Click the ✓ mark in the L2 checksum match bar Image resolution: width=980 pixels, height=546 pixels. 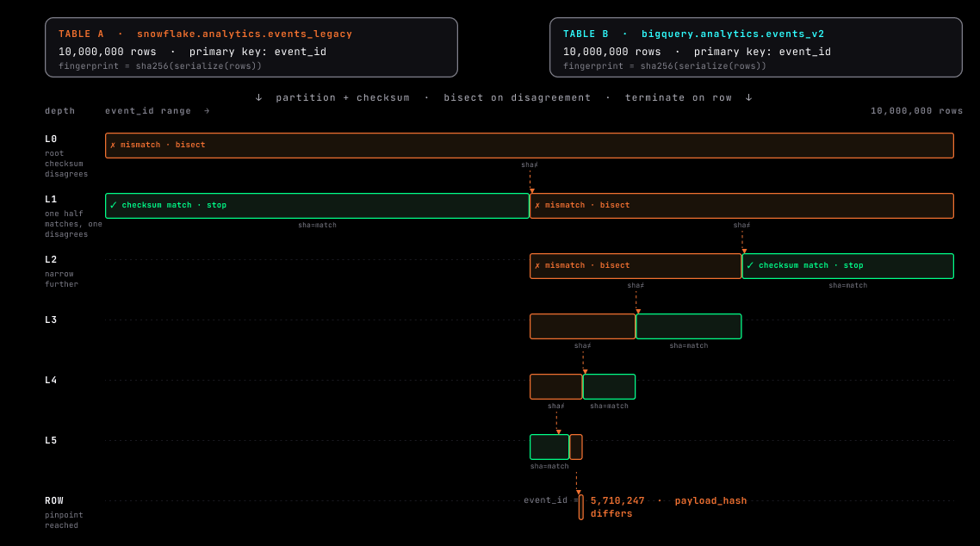750,265
